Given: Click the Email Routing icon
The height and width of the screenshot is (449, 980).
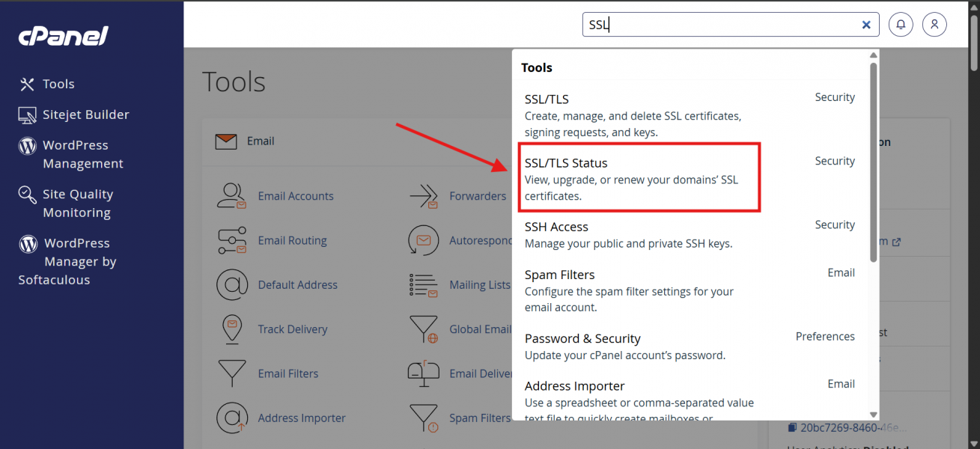Looking at the screenshot, I should coord(231,240).
